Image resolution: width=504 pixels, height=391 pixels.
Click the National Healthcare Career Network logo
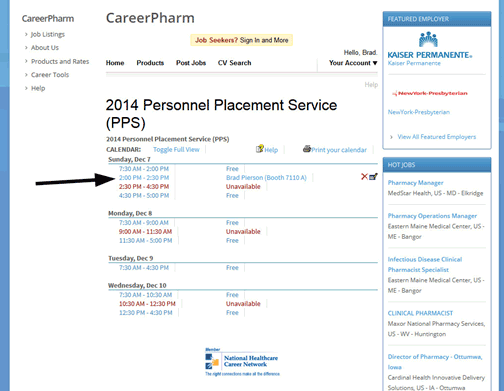point(242,362)
